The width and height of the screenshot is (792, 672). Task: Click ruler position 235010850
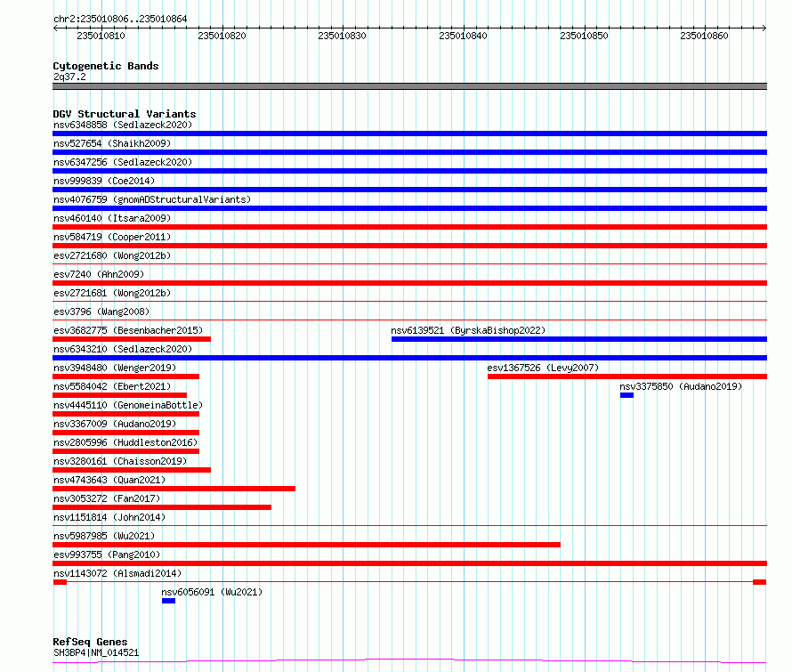coord(584,36)
